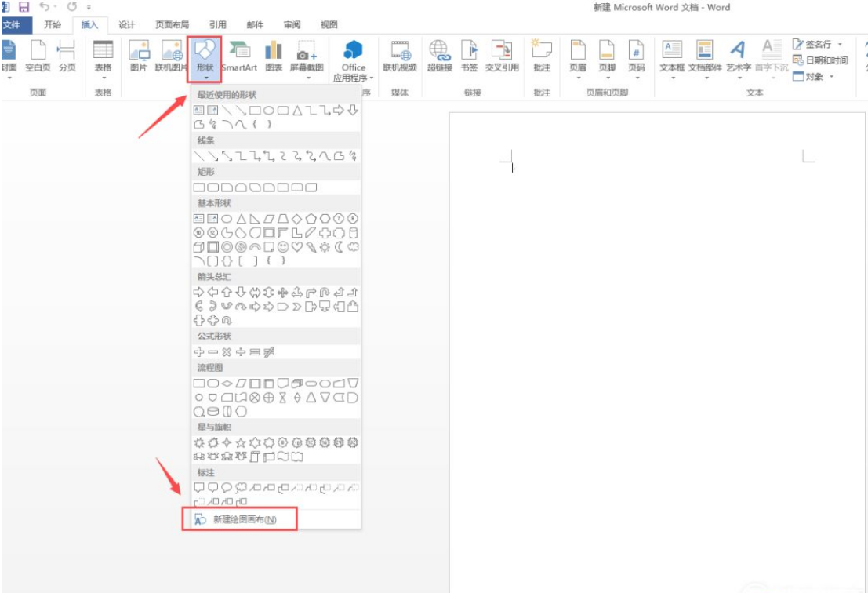This screenshot has height=593, width=868.
Task: Choose the division sign in 公式形状
Action: pos(241,351)
